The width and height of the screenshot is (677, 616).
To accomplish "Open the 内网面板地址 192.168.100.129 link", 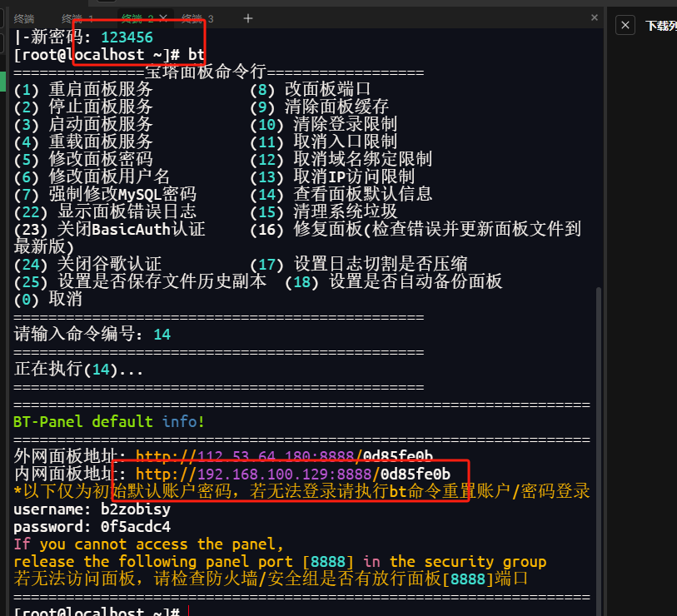I will pos(284,474).
